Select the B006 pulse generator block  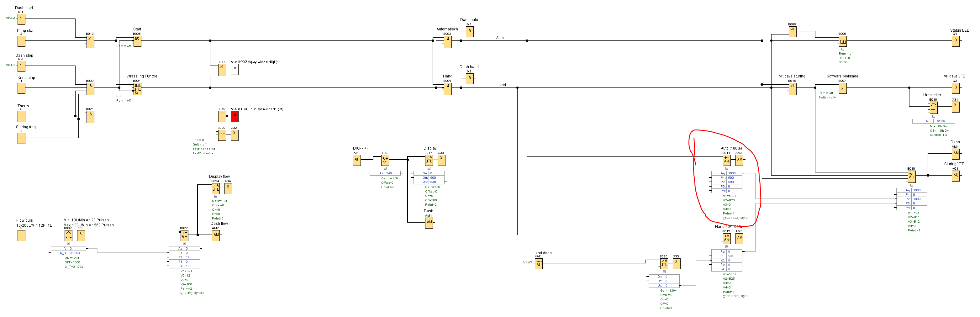click(x=843, y=41)
